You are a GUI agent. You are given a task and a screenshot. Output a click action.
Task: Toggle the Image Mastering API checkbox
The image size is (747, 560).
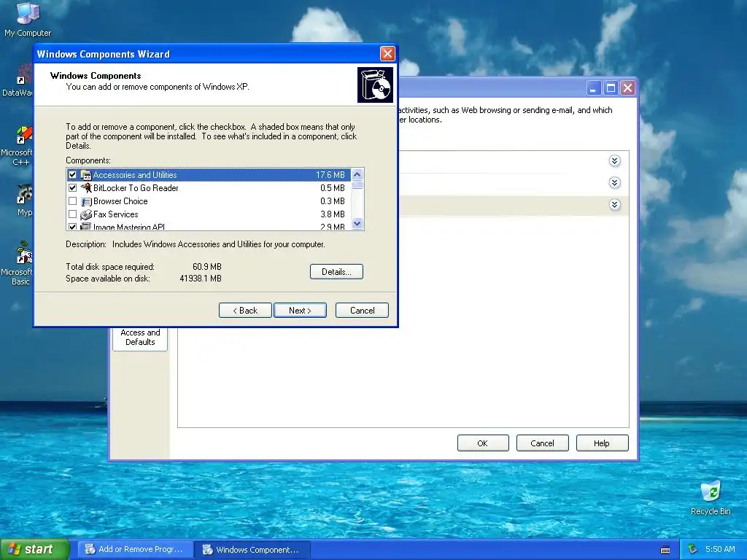[72, 227]
